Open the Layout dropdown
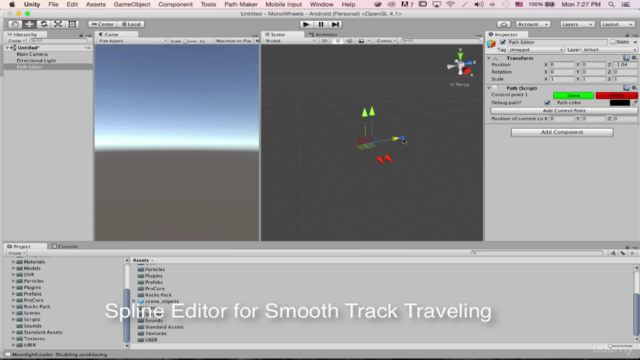 pos(617,24)
